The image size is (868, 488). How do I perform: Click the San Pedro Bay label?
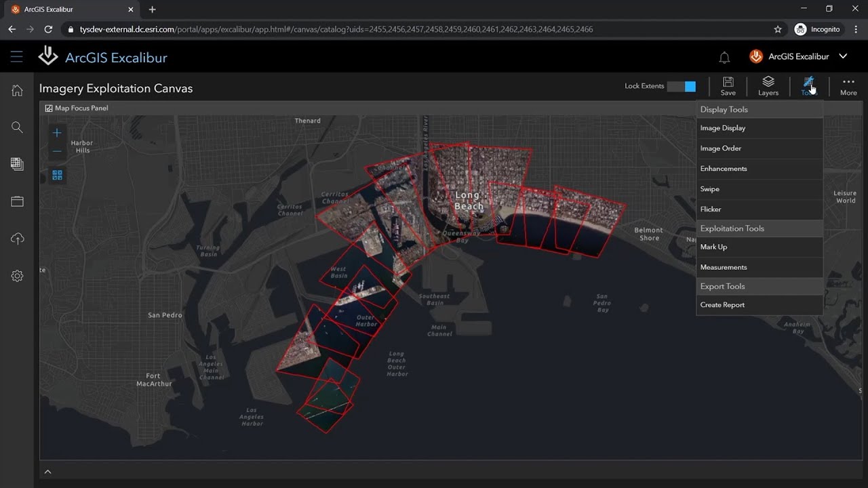tap(602, 303)
